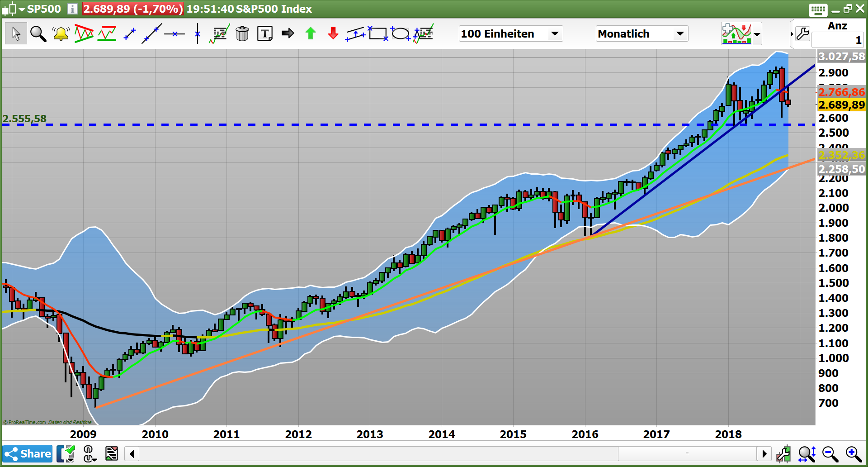The height and width of the screenshot is (467, 868).
Task: Click the SP500 ticker name in title bar
Action: pyautogui.click(x=44, y=9)
